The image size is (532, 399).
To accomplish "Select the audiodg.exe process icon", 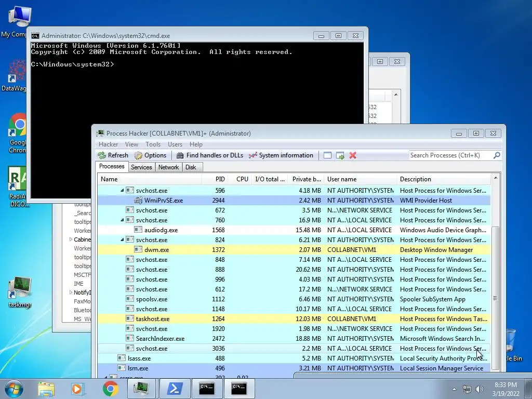I will click(x=138, y=230).
